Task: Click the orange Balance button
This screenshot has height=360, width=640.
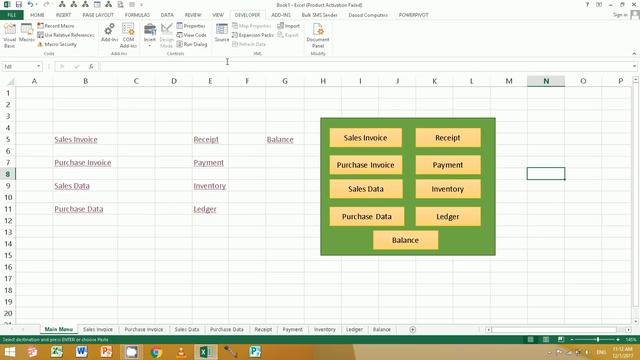Action: [x=405, y=240]
